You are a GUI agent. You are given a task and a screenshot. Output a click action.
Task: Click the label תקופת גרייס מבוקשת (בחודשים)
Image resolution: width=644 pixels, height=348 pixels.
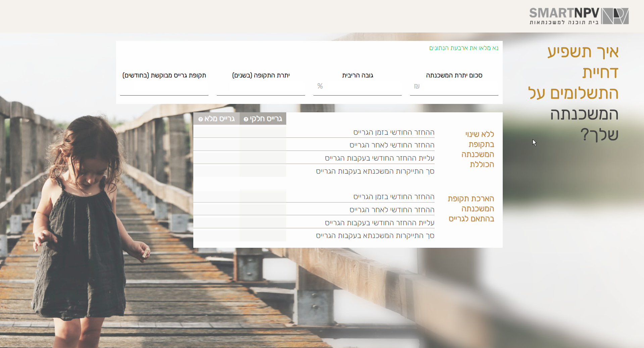(x=164, y=75)
